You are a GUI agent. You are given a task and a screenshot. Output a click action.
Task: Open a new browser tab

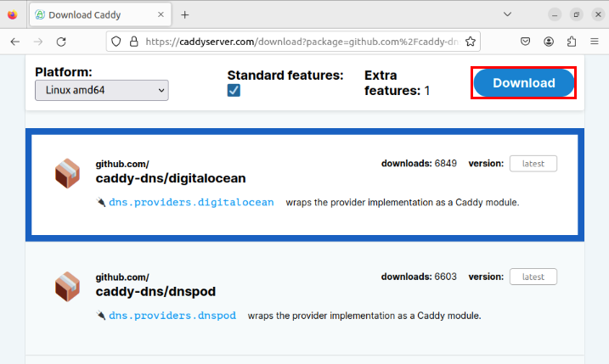point(185,14)
